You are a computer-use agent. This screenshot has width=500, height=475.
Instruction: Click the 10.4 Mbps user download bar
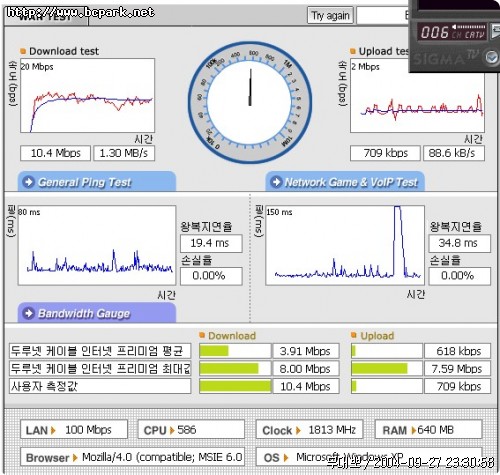coord(235,386)
